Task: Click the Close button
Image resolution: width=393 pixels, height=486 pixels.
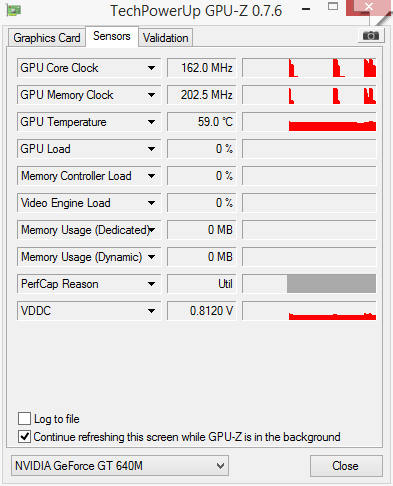Action: tap(346, 466)
